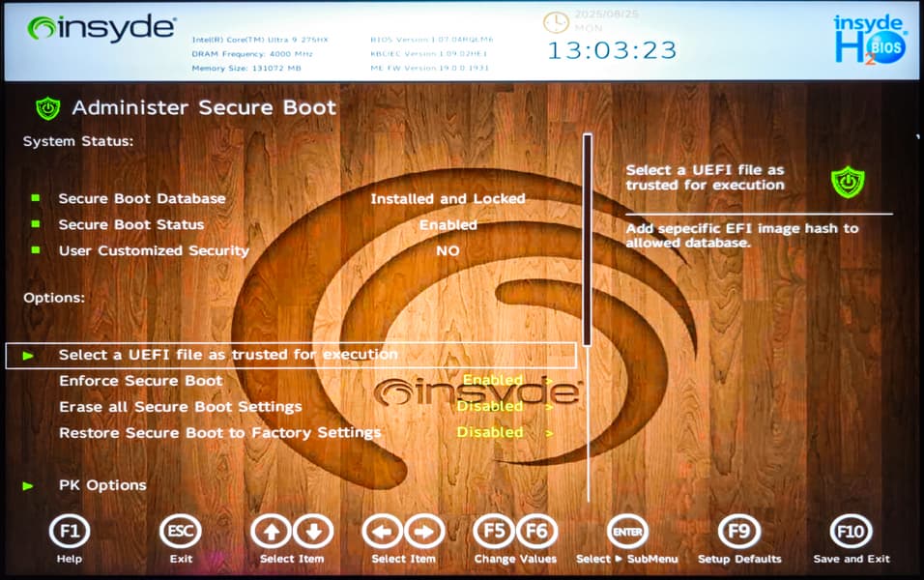Click the clock icon beside the date

coord(556,22)
